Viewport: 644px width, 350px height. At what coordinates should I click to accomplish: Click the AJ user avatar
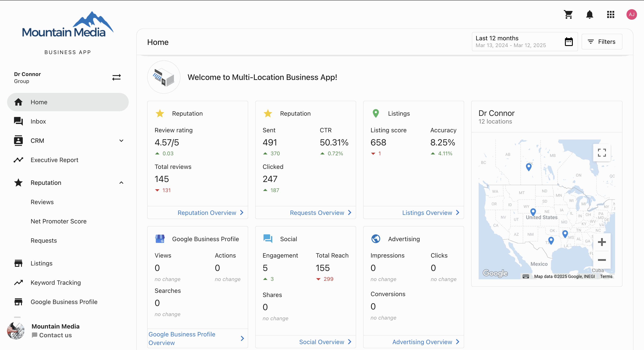(x=632, y=14)
